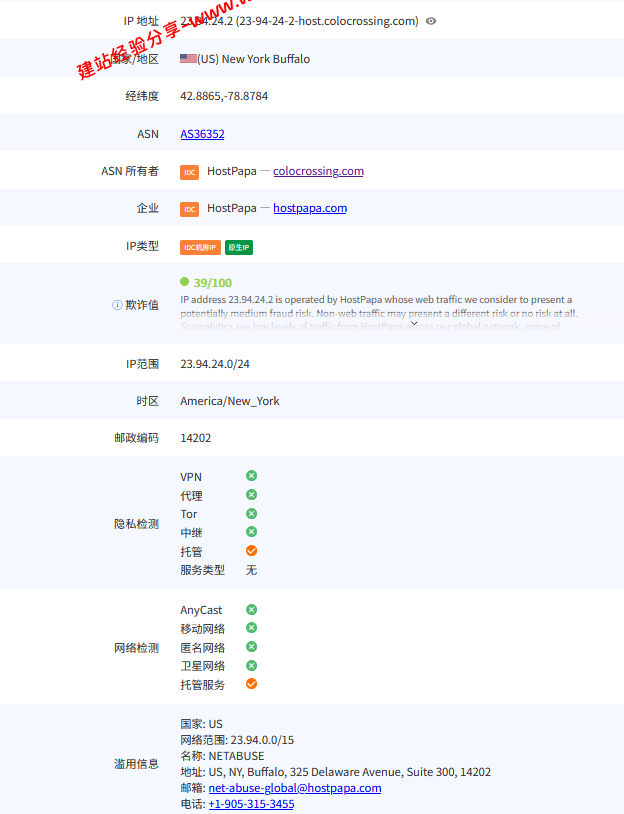Click the IP范围 row label
This screenshot has height=814, width=624.
click(142, 364)
